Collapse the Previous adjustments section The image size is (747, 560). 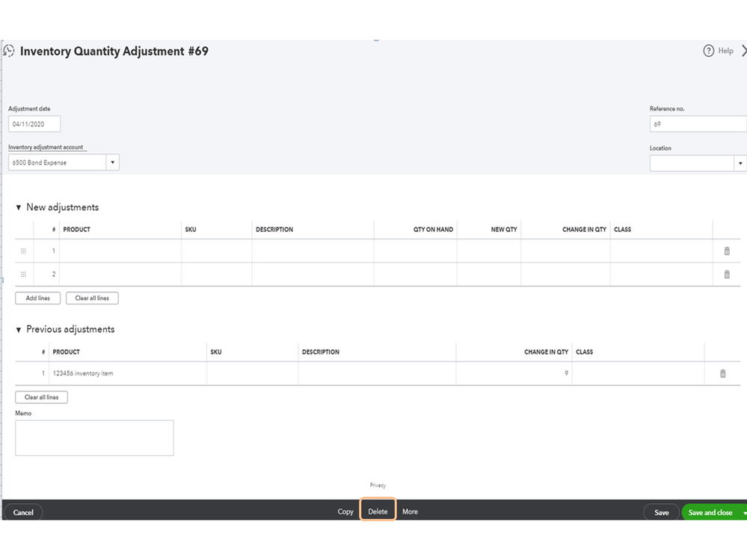click(x=19, y=330)
